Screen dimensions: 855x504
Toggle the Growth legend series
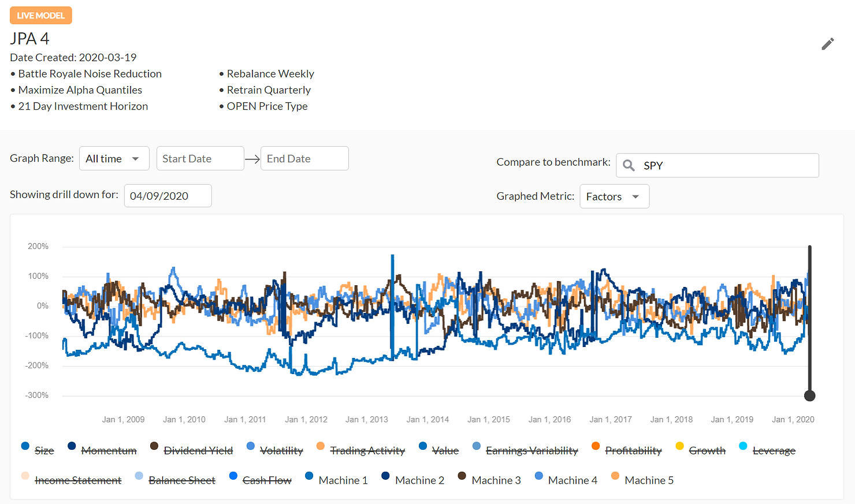click(700, 450)
